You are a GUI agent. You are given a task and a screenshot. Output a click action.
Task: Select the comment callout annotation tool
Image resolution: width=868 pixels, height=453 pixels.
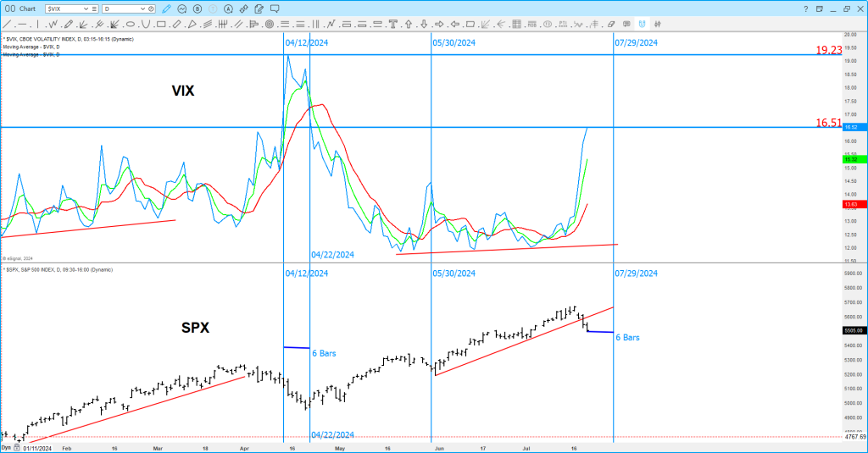point(626,25)
